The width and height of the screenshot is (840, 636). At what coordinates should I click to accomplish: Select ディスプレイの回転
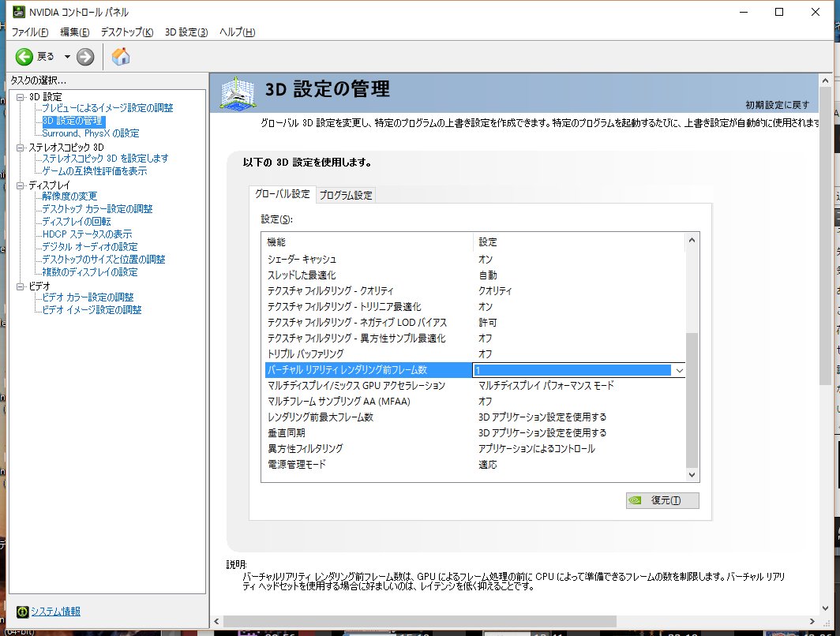77,222
